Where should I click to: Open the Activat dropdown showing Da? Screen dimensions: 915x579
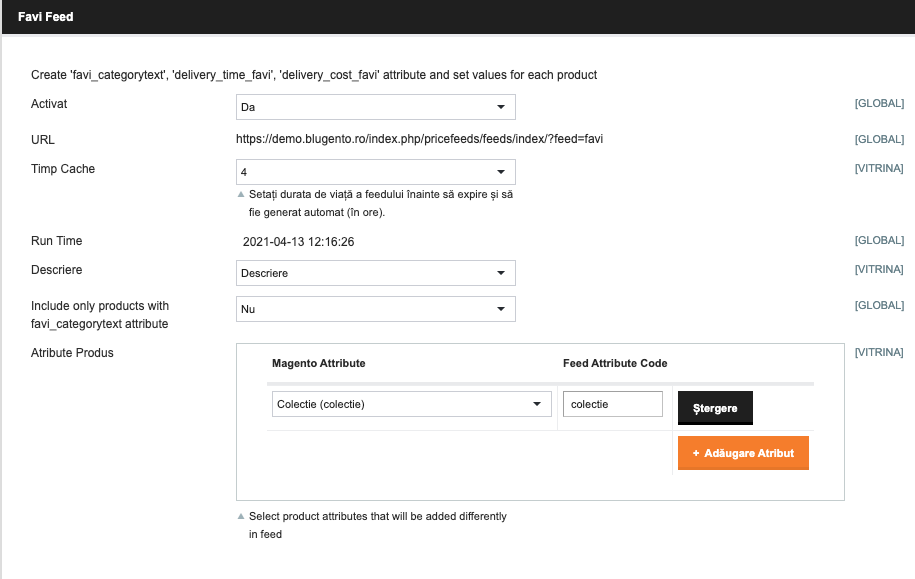(376, 107)
